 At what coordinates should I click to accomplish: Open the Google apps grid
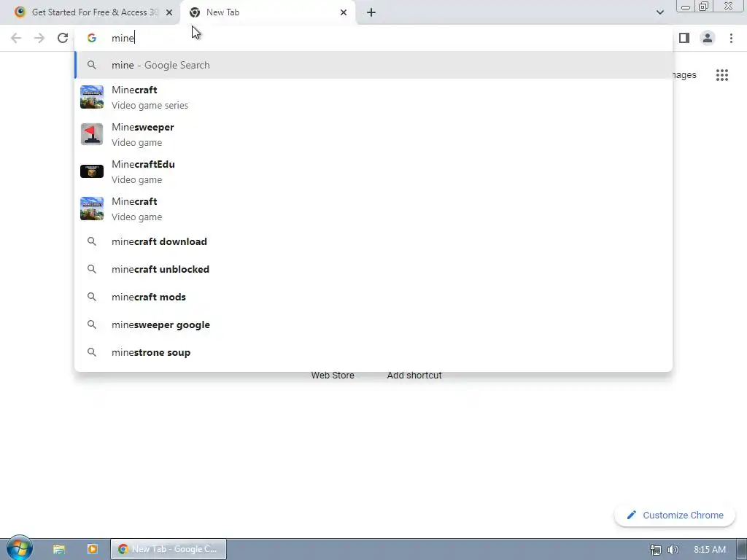pos(721,75)
